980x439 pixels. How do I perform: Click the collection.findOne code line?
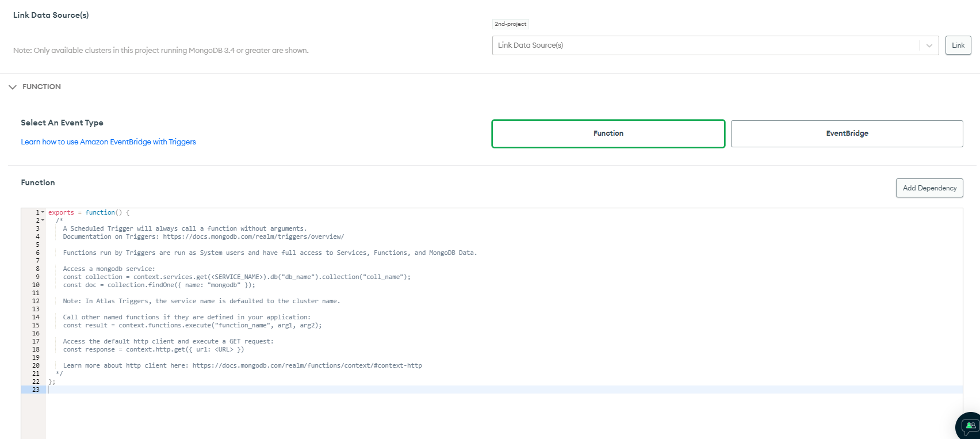[x=159, y=285]
